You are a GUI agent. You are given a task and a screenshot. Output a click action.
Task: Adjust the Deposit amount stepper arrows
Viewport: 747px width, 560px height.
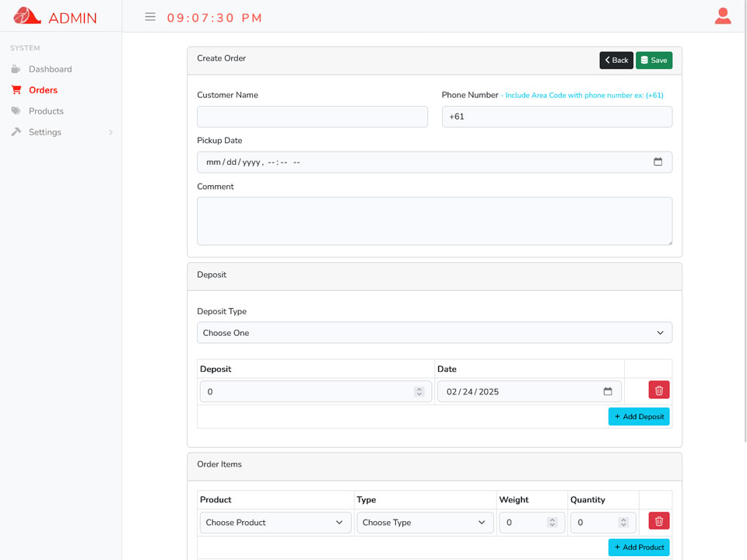pos(419,391)
